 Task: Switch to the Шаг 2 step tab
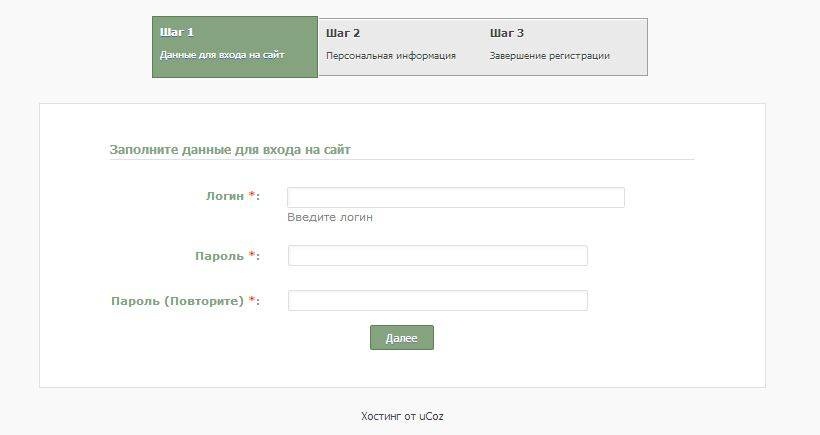[400, 47]
